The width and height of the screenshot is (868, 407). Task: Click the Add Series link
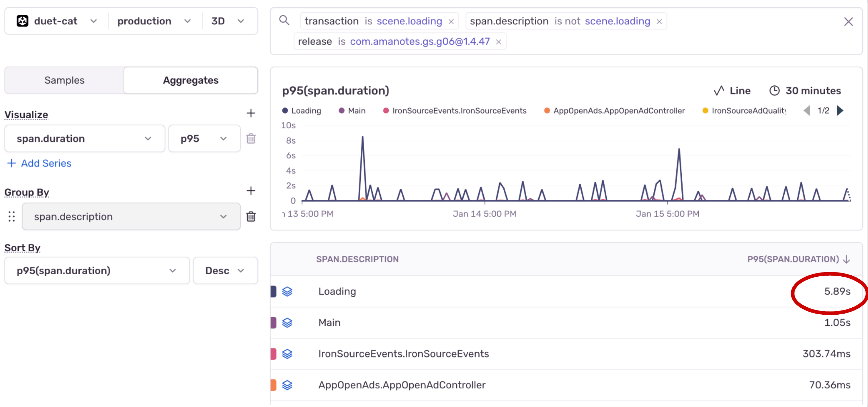[40, 163]
